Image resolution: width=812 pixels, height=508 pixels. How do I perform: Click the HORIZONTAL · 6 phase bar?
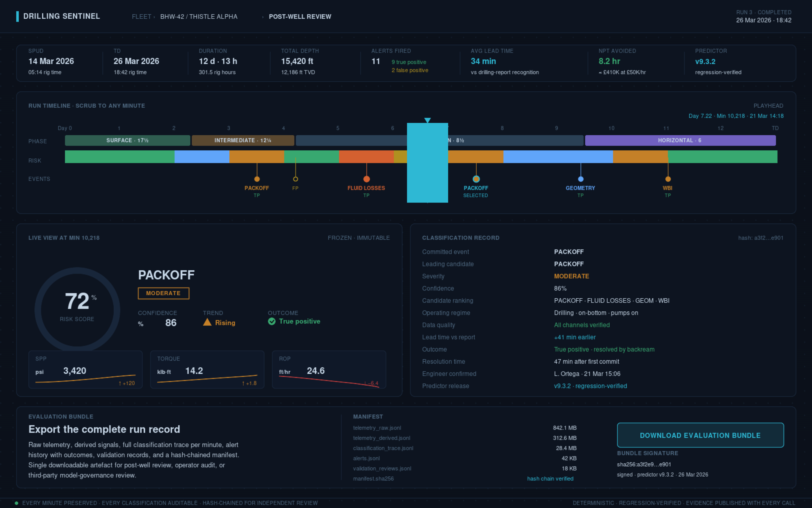pos(680,140)
